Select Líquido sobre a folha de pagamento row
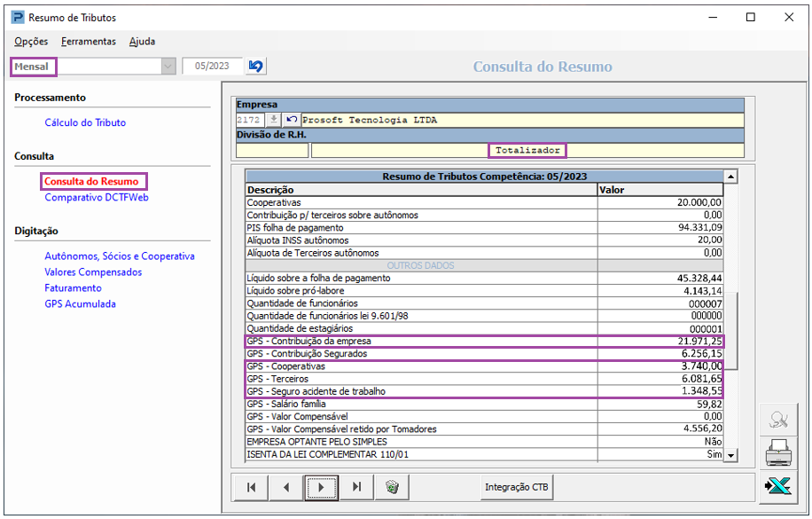The height and width of the screenshot is (519, 812). click(484, 278)
